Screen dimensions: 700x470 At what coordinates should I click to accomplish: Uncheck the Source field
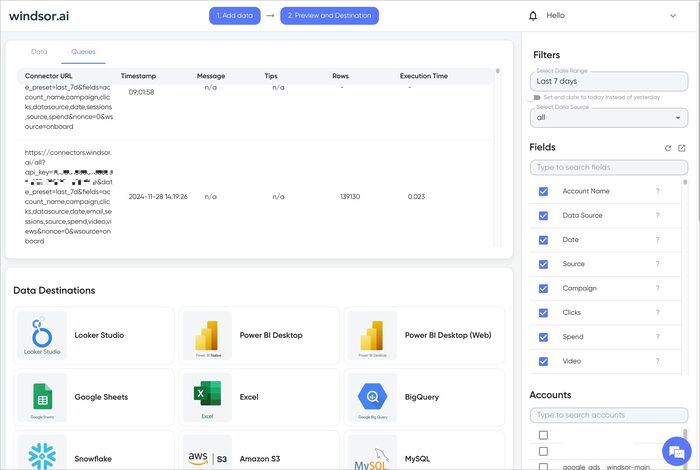543,264
